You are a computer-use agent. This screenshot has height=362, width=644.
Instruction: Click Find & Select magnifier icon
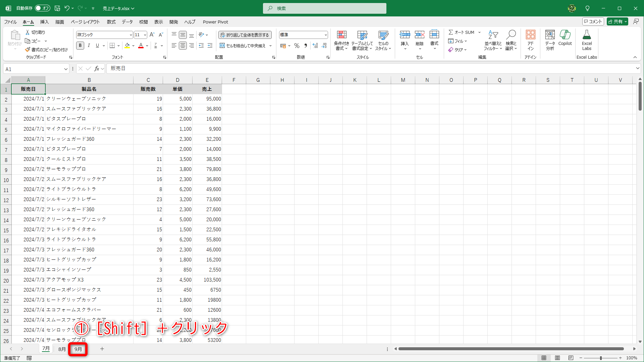pos(511,35)
